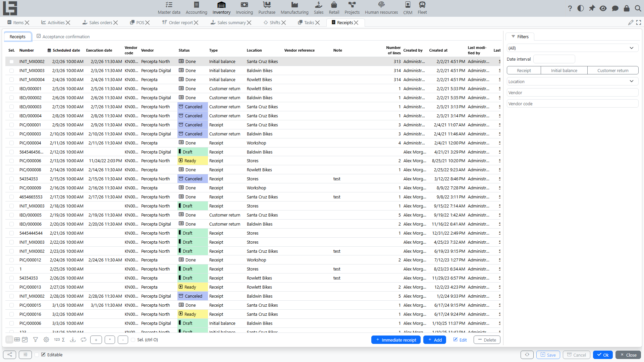644x362 pixels.
Task: Click the application logo icon
Action: pyautogui.click(x=10, y=8)
